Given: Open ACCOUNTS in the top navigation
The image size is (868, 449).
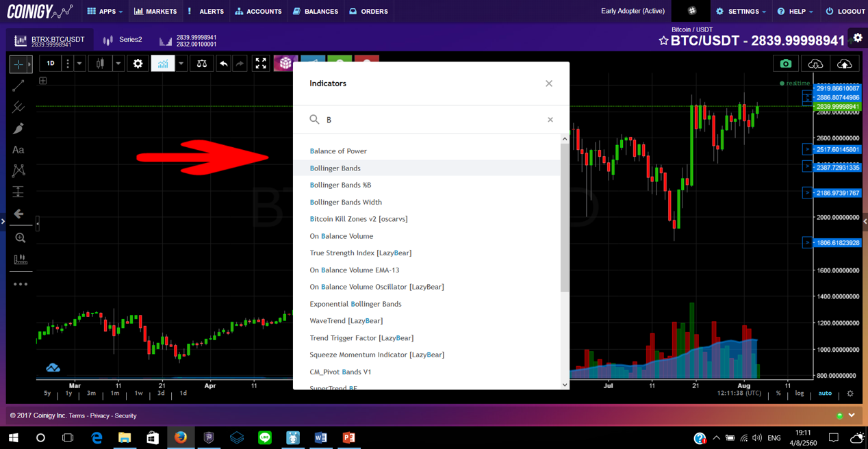Looking at the screenshot, I should [258, 11].
